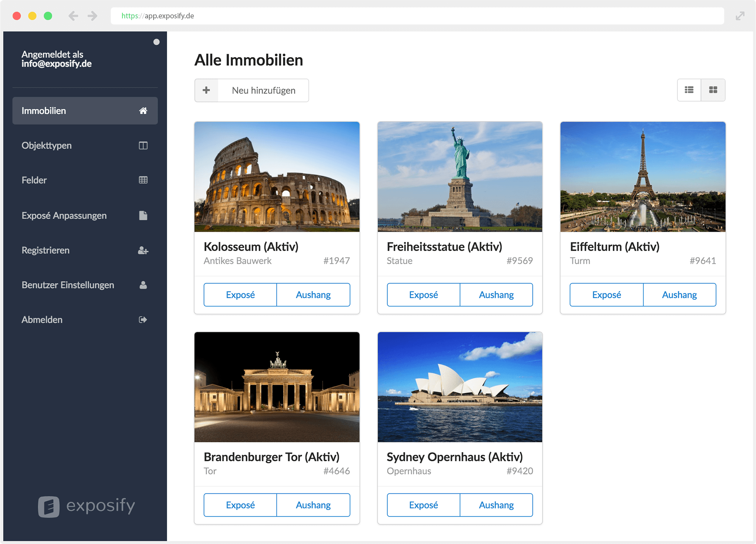Screen dimensions: 756x544
Task: Click the Eiffelturm photo thumbnail
Action: coord(643,177)
